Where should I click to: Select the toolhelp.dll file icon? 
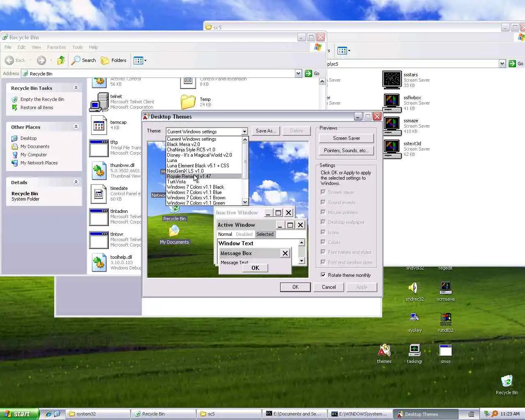point(99,262)
